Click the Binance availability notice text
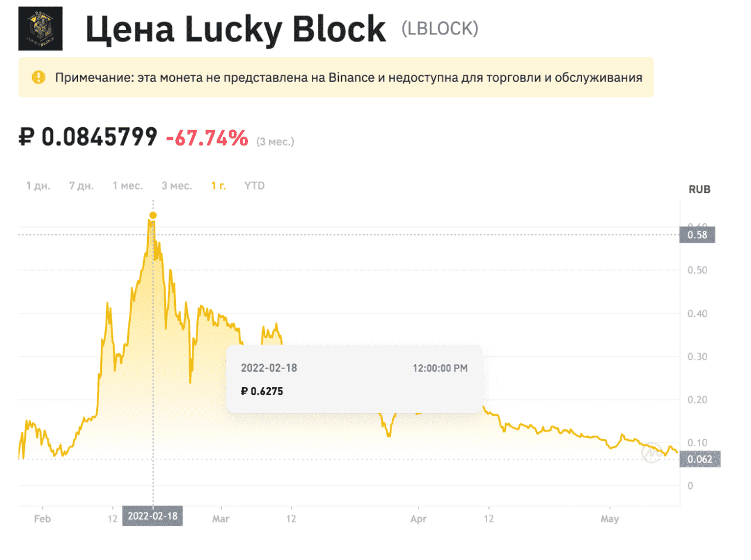 (348, 77)
